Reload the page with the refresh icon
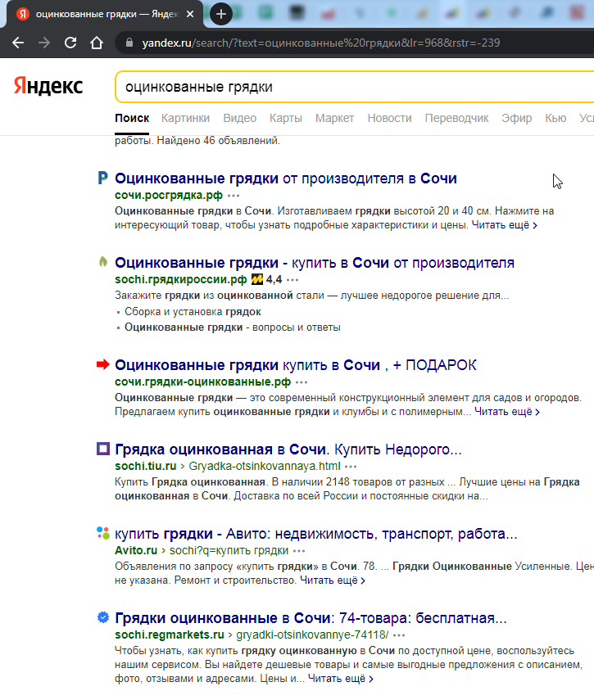This screenshot has height=700, width=594. (x=70, y=43)
